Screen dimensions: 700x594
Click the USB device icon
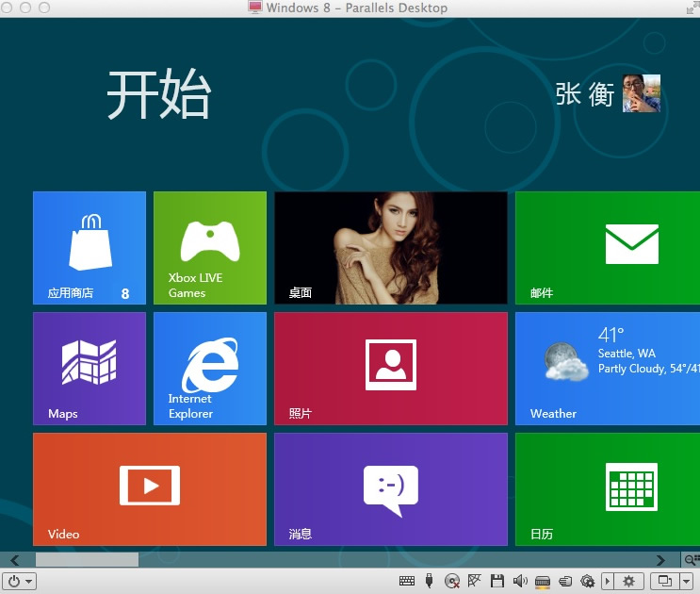click(x=429, y=581)
